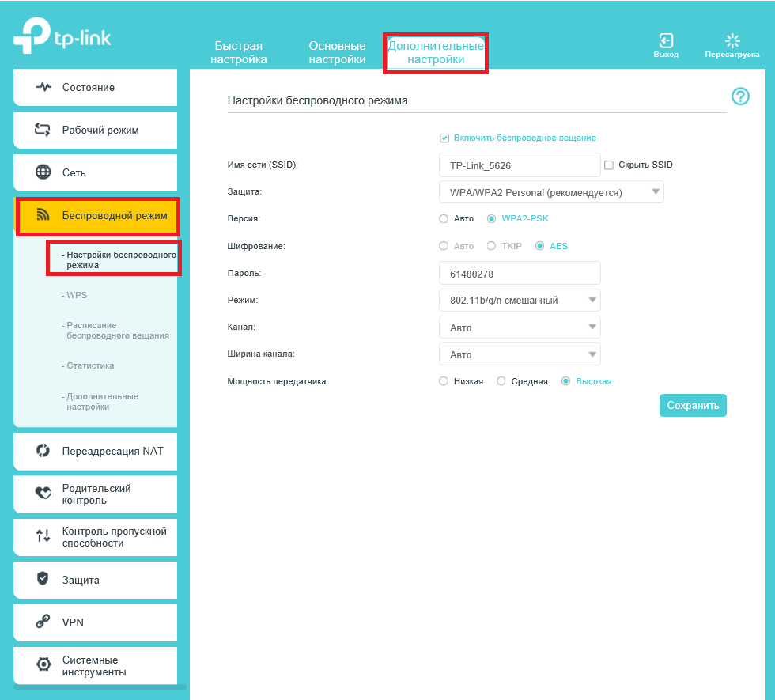Click the Контроль пропускной способности arrows icon
Screen dimensions: 775x700
(43, 536)
